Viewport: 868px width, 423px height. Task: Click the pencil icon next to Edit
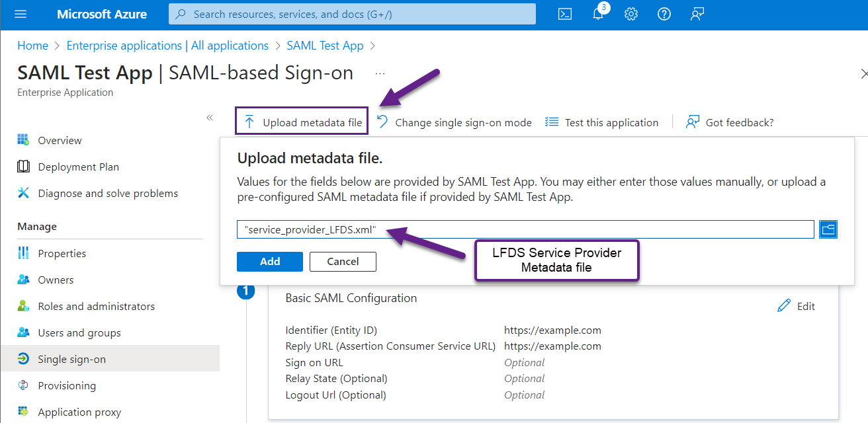click(x=784, y=305)
